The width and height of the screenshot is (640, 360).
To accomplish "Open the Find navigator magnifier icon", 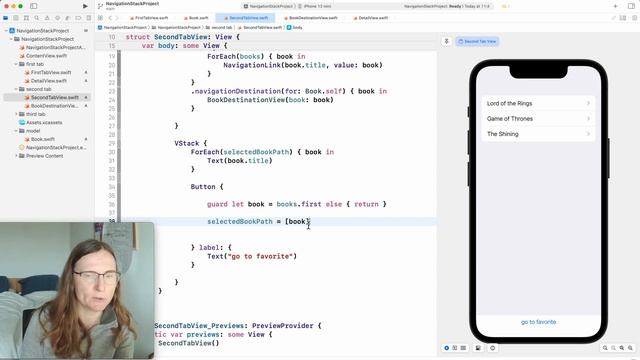I will click(37, 18).
